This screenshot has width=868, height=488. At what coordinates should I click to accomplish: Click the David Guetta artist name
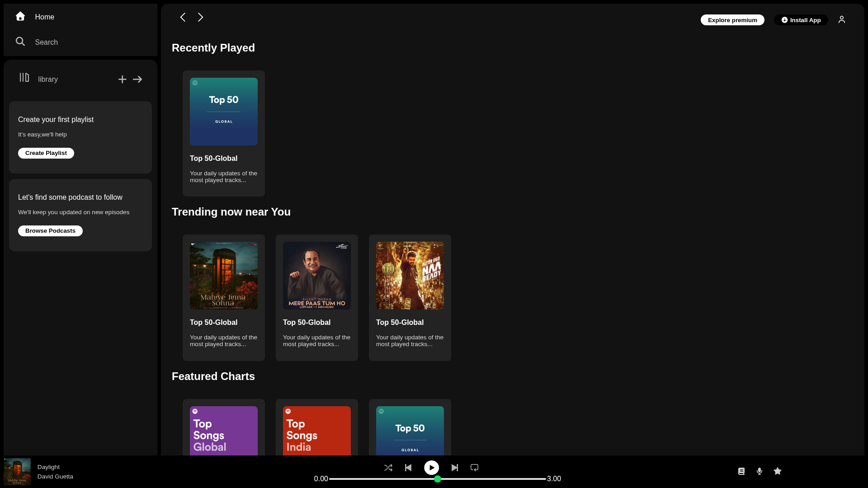(55, 477)
